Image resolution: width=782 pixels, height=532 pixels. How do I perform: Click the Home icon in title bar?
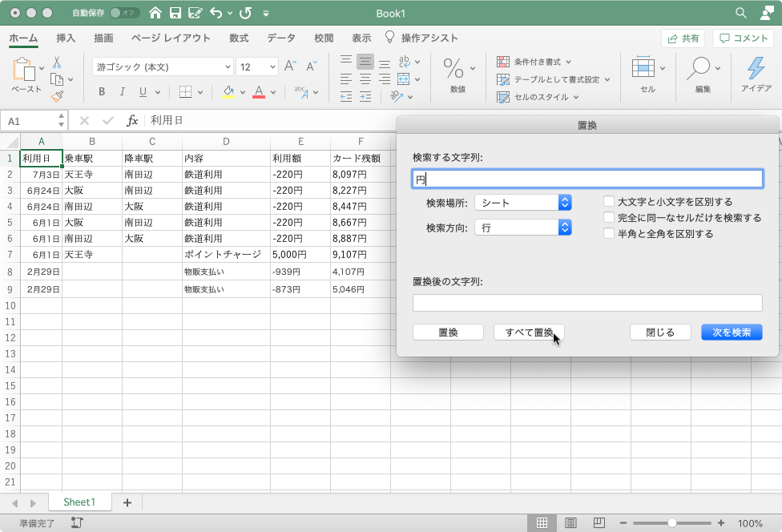click(x=155, y=13)
